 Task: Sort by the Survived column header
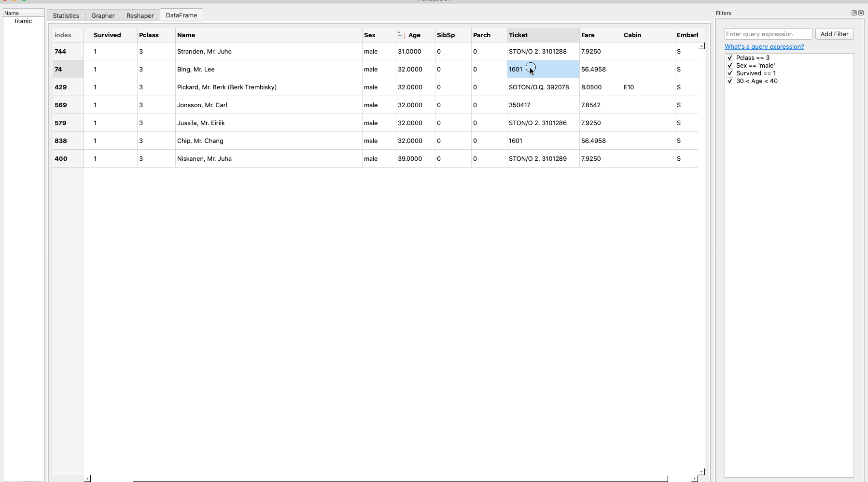pos(114,35)
